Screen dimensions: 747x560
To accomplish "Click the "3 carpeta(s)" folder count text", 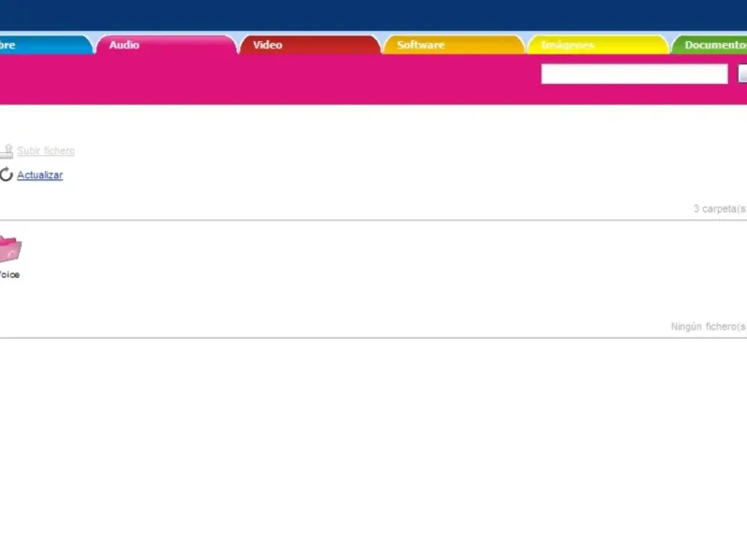I will coord(720,208).
